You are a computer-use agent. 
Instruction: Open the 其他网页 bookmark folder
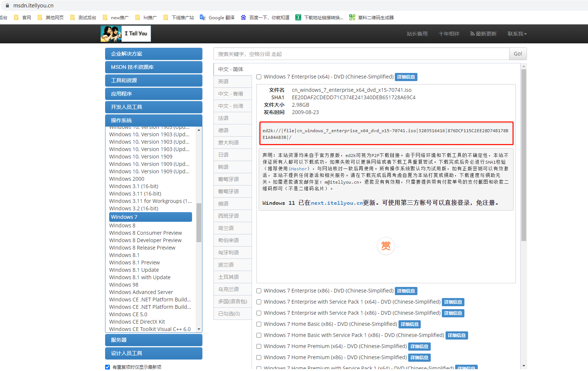coord(51,17)
